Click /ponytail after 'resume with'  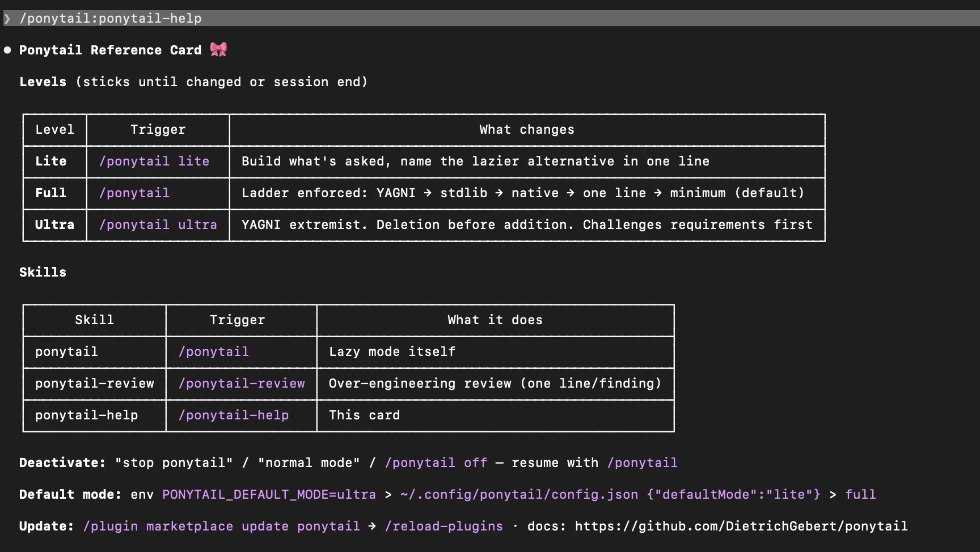[x=643, y=462]
